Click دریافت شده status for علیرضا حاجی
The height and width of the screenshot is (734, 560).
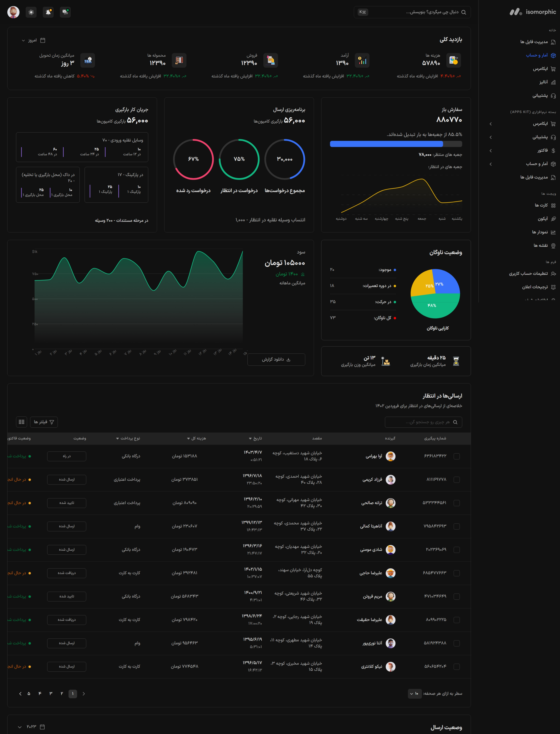click(x=67, y=573)
